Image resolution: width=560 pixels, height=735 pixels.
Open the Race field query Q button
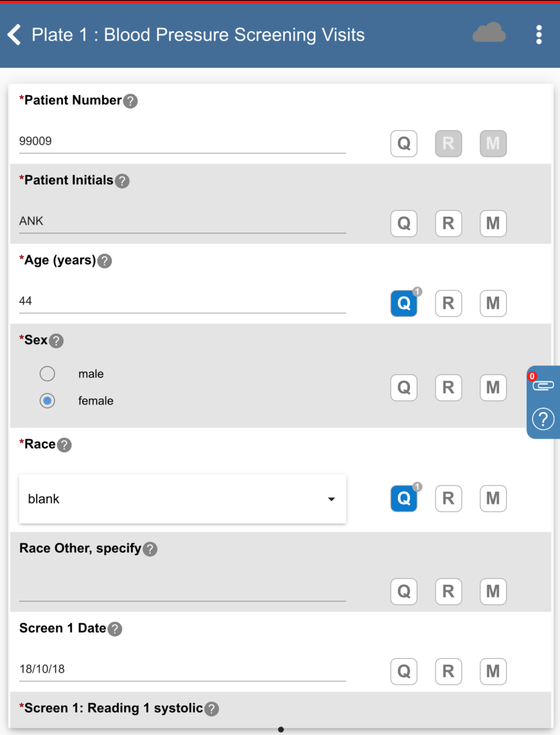coord(404,499)
